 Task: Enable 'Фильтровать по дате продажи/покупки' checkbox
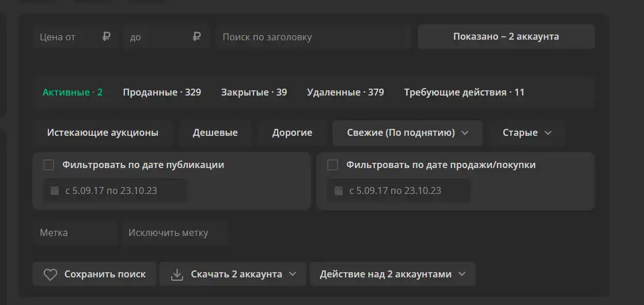(333, 165)
